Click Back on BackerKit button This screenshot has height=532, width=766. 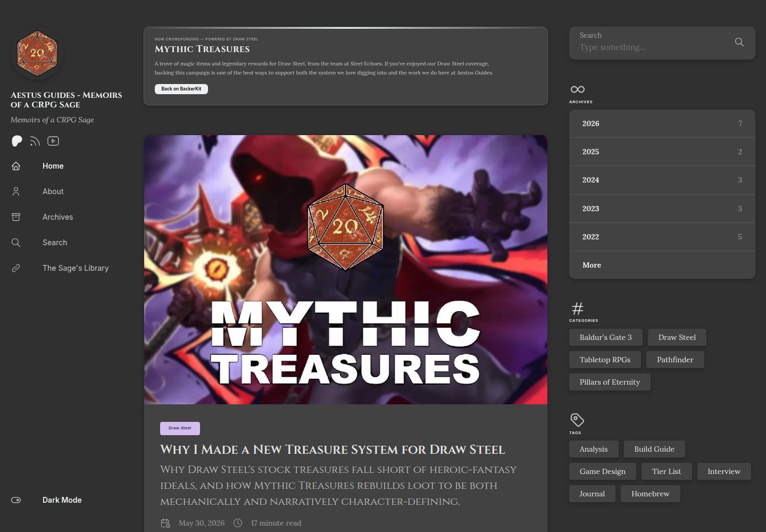pyautogui.click(x=181, y=89)
